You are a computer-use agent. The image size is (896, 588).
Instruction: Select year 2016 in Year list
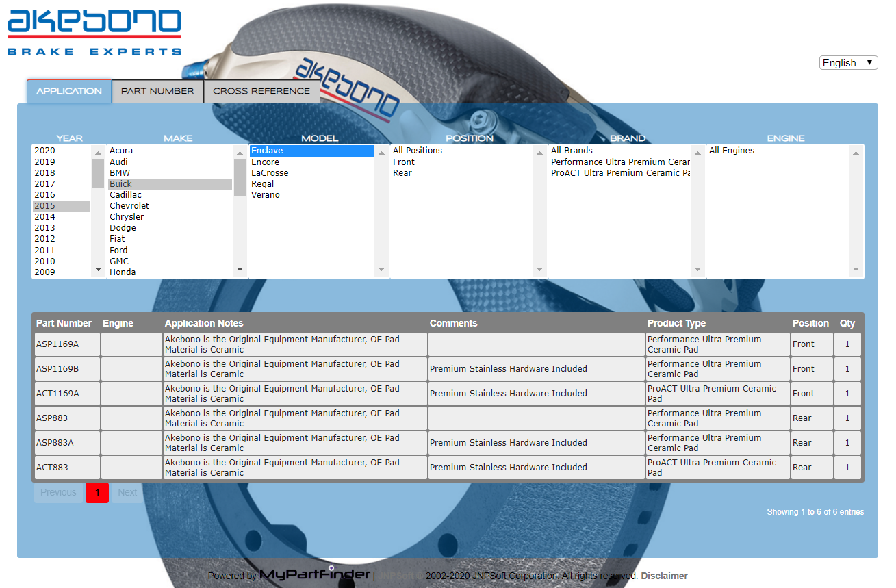[x=62, y=195]
